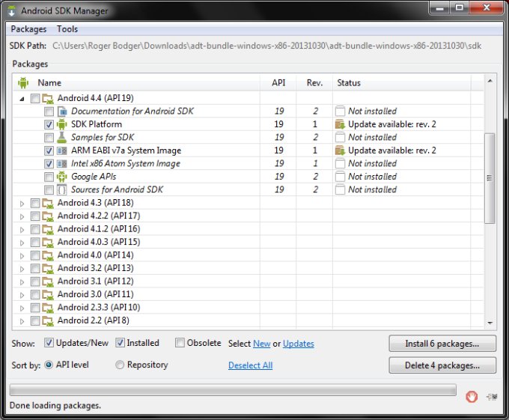Image resolution: width=509 pixels, height=420 pixels.
Task: Enable the Obsolete show checkbox
Action: [180, 343]
